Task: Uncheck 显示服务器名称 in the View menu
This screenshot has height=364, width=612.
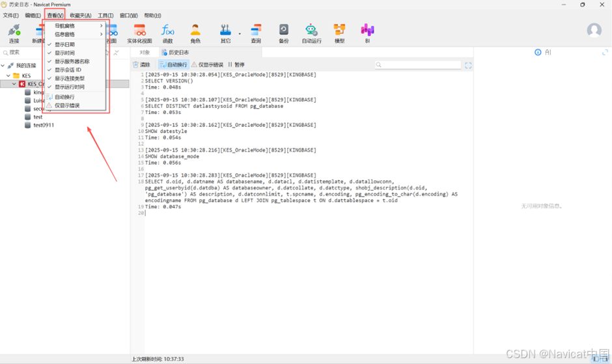Action: tap(76, 61)
